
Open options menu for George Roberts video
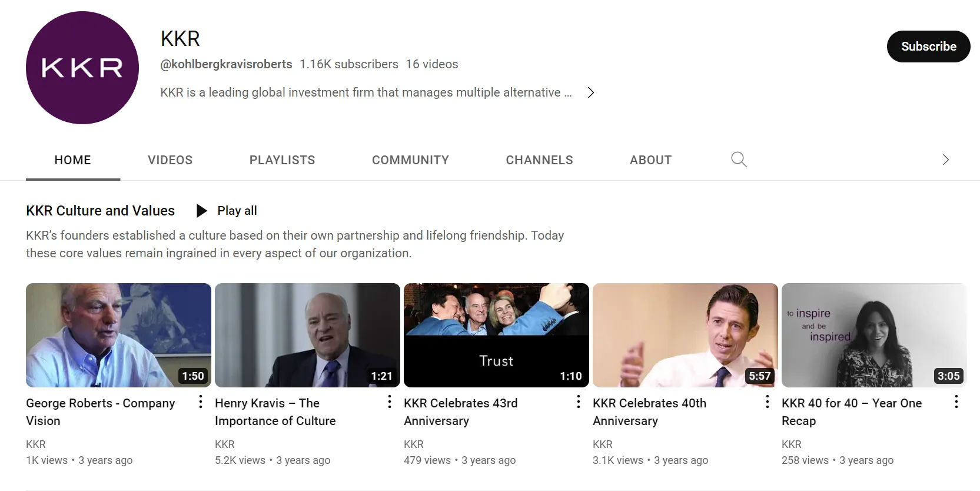201,402
